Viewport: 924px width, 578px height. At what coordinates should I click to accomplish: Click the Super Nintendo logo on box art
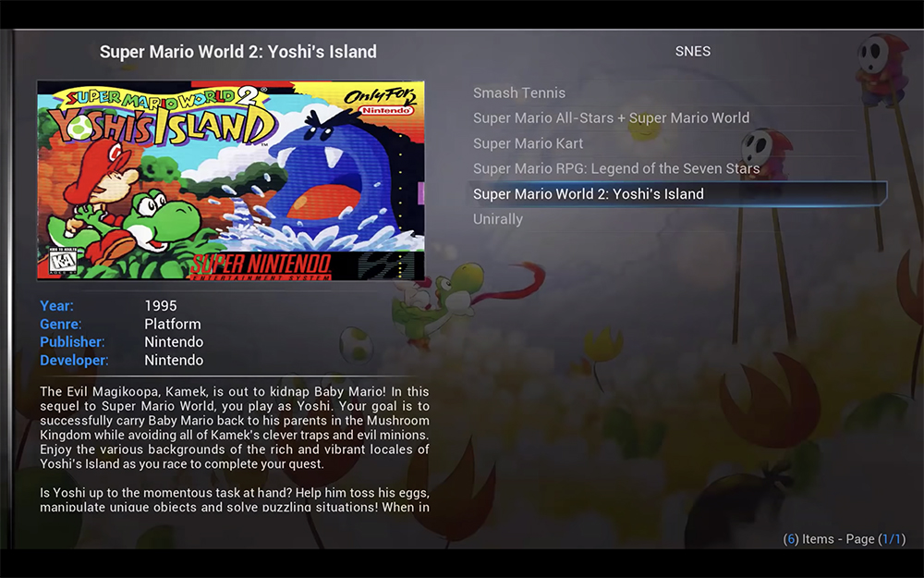(x=261, y=265)
